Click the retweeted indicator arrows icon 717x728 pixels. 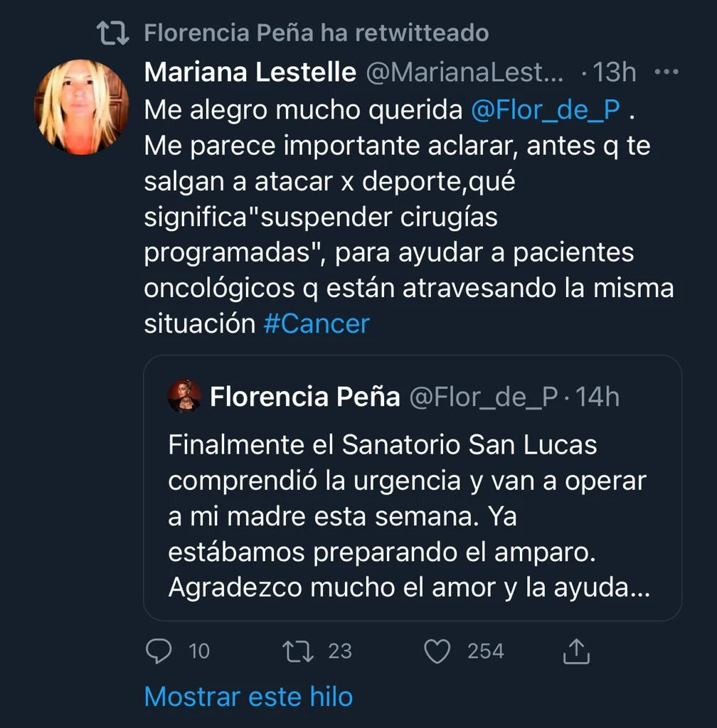[112, 33]
